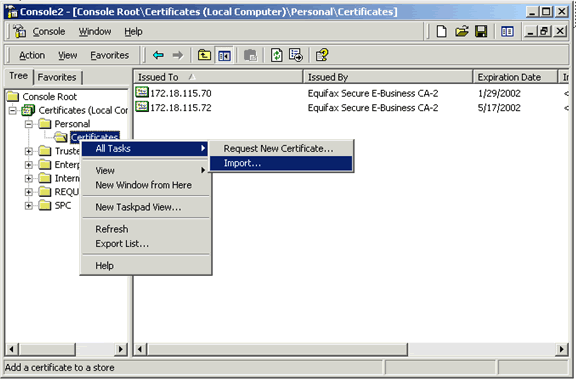Expand the Intermediate folder node
The width and height of the screenshot is (576, 380).
29,178
